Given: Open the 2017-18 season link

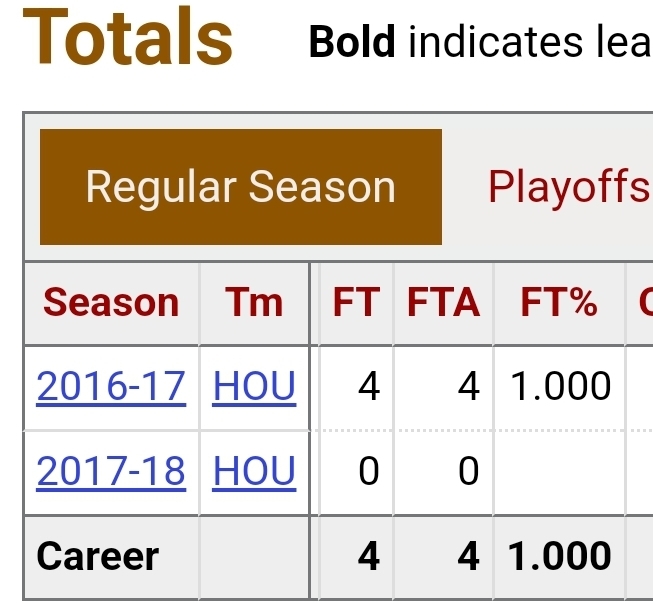Looking at the screenshot, I should click(111, 471).
